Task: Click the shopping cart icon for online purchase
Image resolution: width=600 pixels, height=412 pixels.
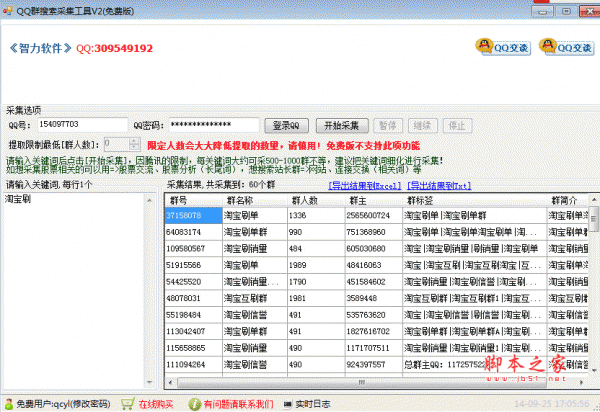Action: coord(127,404)
